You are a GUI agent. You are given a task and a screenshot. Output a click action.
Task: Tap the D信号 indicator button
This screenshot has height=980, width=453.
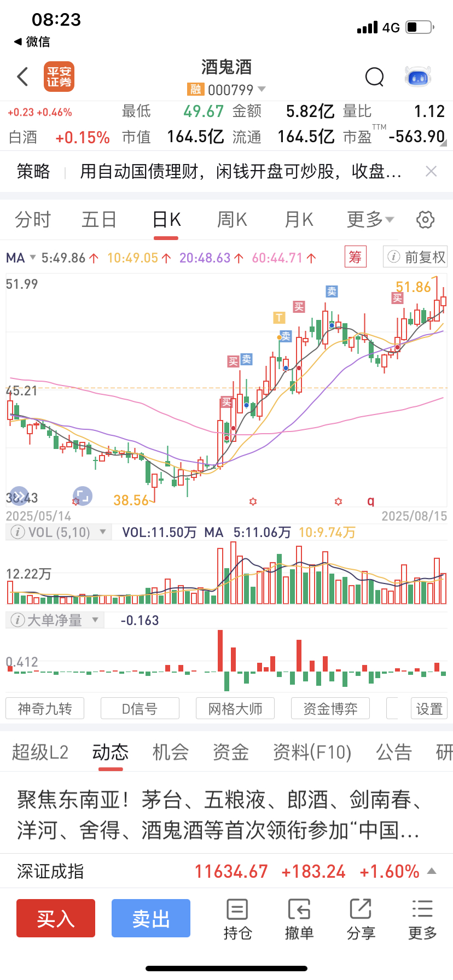tap(140, 708)
